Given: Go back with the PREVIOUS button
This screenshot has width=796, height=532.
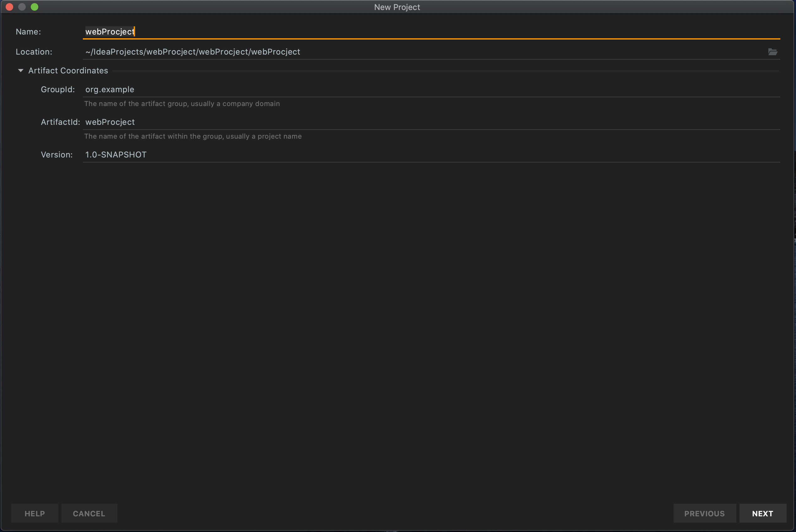Looking at the screenshot, I should (x=704, y=513).
